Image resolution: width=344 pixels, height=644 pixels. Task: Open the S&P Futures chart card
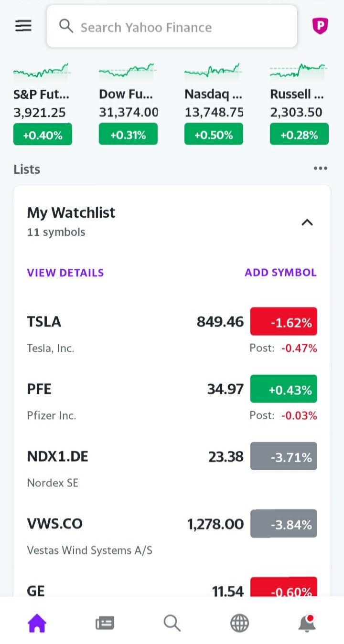[42, 103]
